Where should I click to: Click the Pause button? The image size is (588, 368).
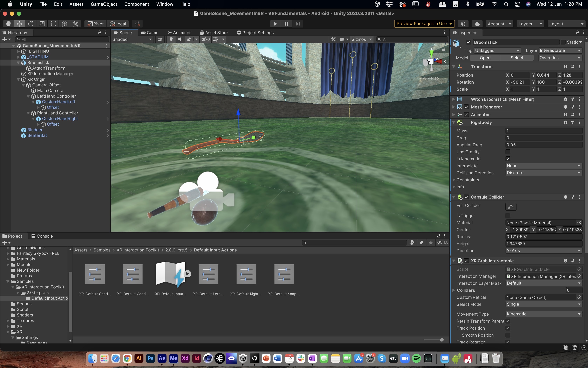286,24
